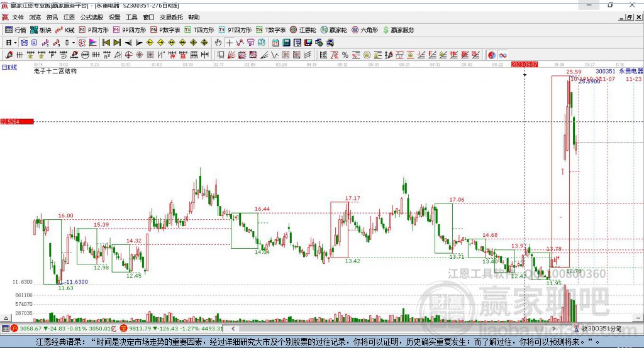Click the 300351 stock code label

pos(606,72)
